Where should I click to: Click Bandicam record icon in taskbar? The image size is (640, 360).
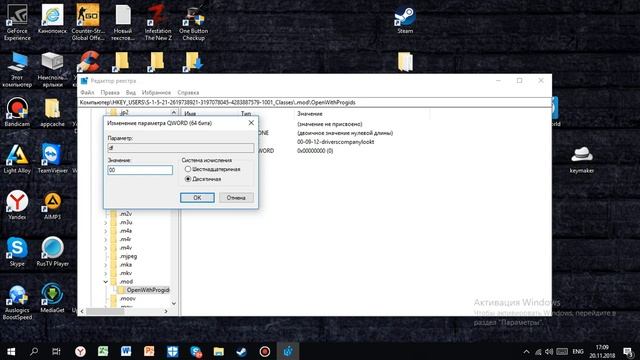264,351
